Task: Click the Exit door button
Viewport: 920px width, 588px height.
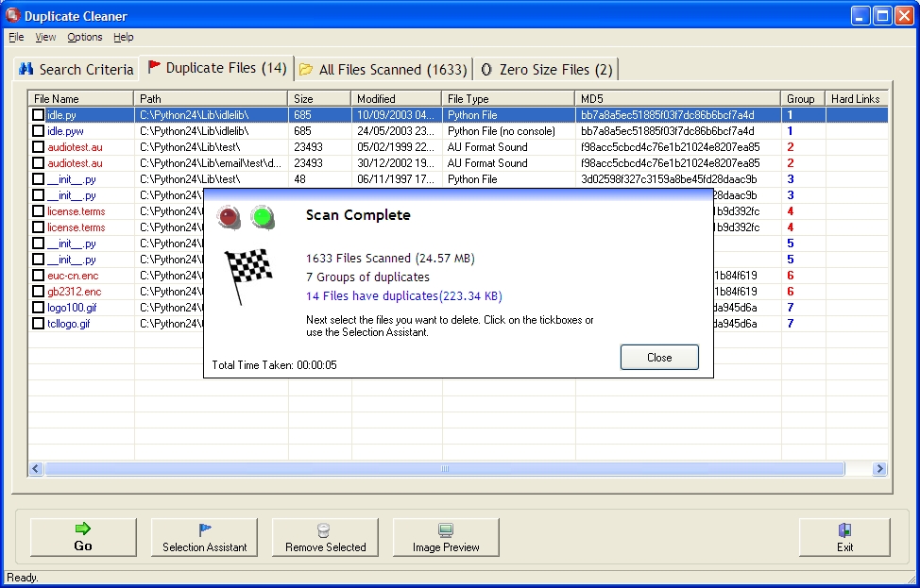Action: [844, 537]
